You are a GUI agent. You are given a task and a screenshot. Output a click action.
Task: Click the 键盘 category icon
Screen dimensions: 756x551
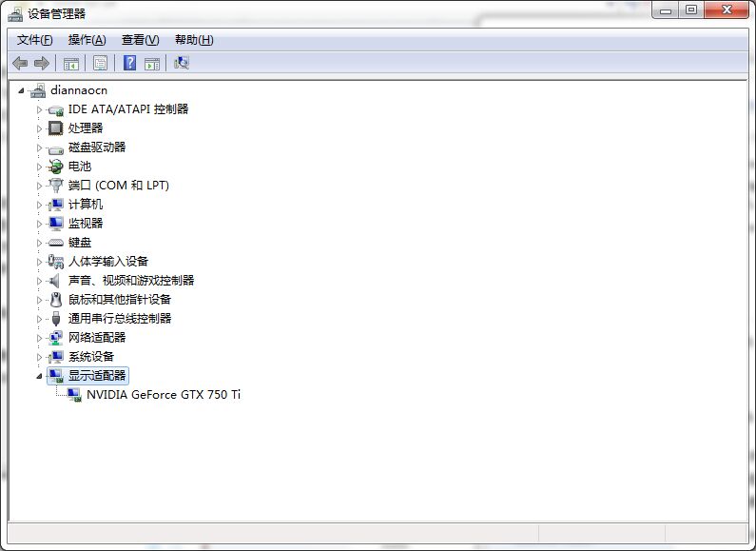pos(56,242)
